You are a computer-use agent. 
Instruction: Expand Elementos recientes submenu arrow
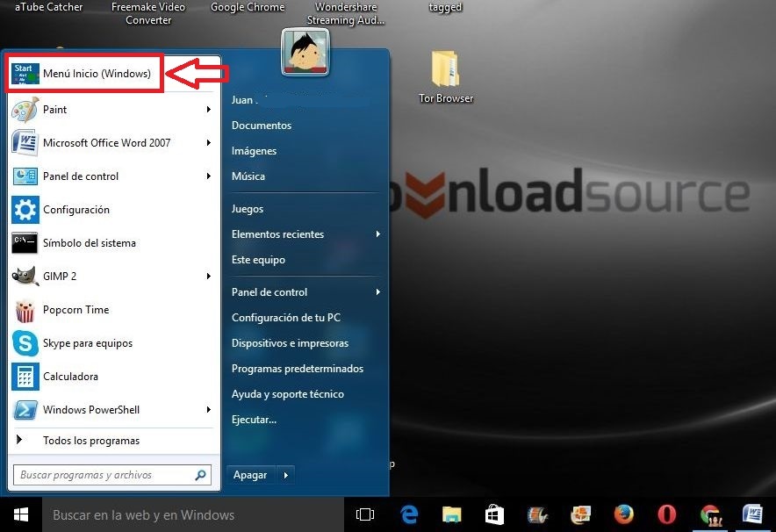(x=378, y=234)
